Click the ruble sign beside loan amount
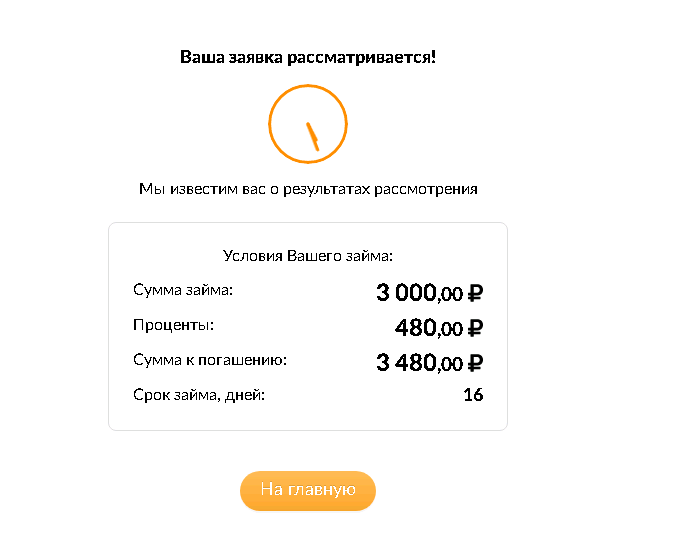The height and width of the screenshot is (559, 693). tap(476, 293)
